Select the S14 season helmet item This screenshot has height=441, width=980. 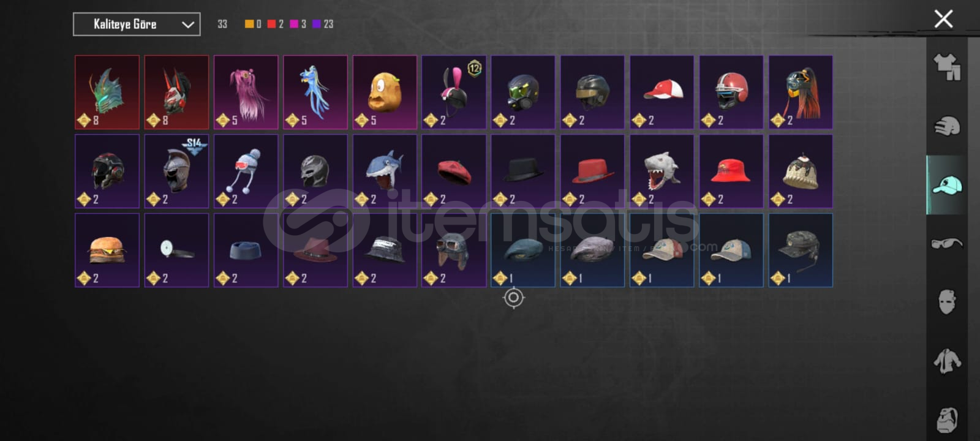[176, 171]
